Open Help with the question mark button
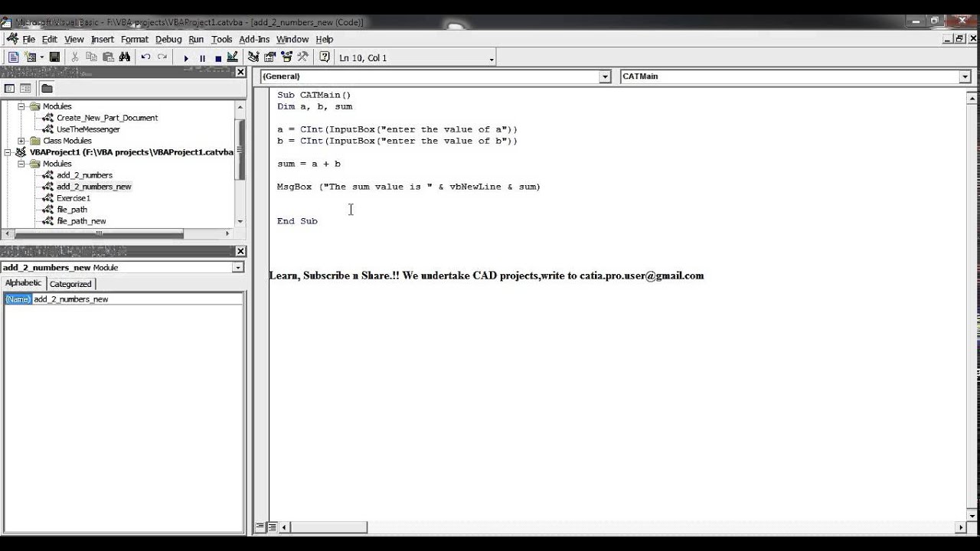 (x=326, y=57)
